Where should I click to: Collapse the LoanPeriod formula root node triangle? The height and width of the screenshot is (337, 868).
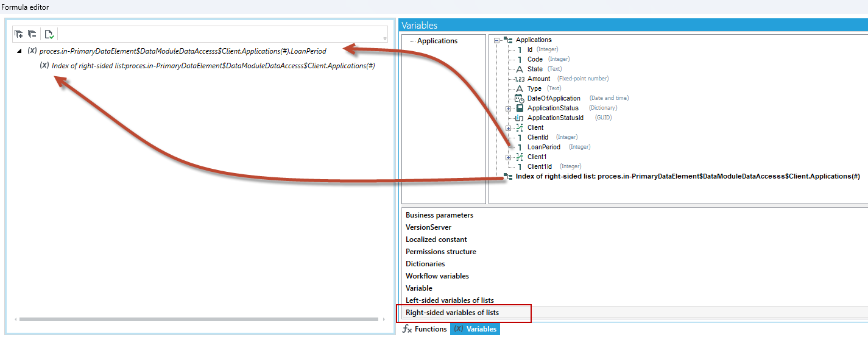[x=19, y=51]
